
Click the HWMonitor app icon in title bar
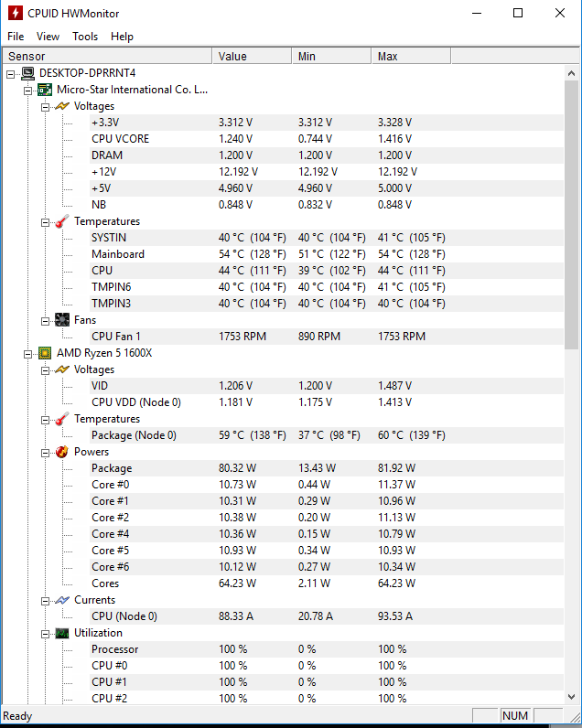(15, 13)
